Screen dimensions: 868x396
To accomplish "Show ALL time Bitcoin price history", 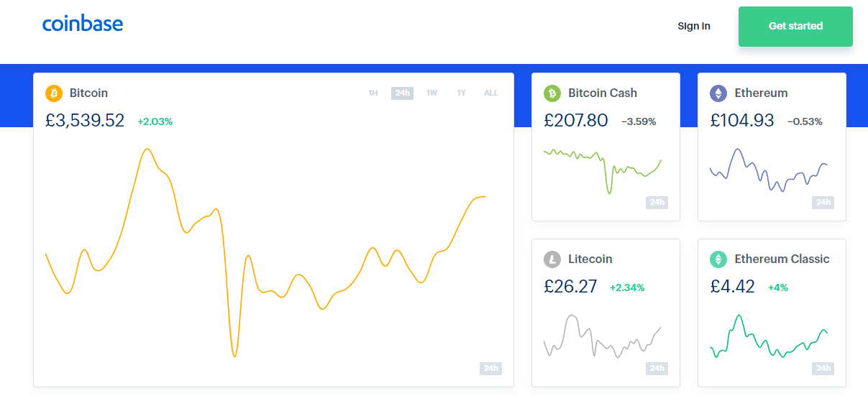I will pyautogui.click(x=490, y=93).
